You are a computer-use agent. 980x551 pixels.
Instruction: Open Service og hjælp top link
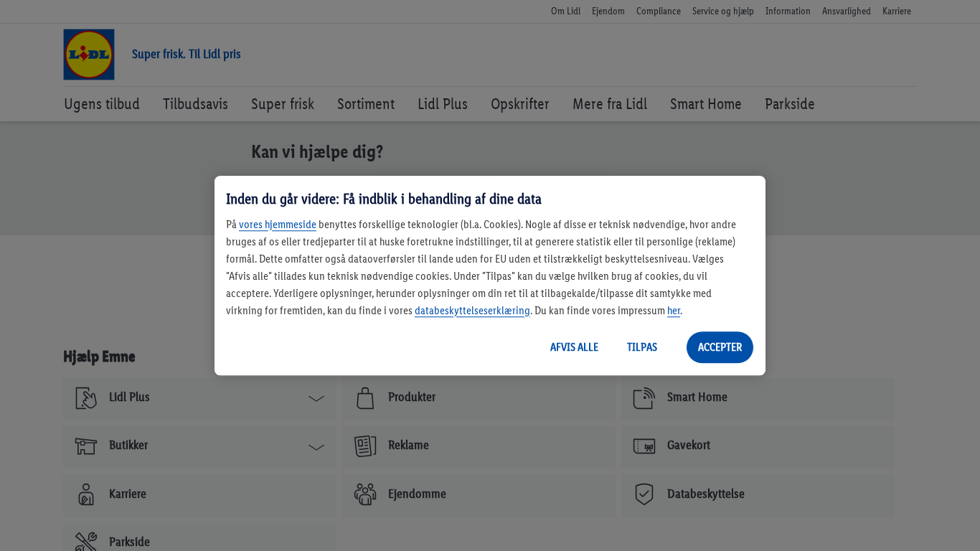(x=723, y=11)
